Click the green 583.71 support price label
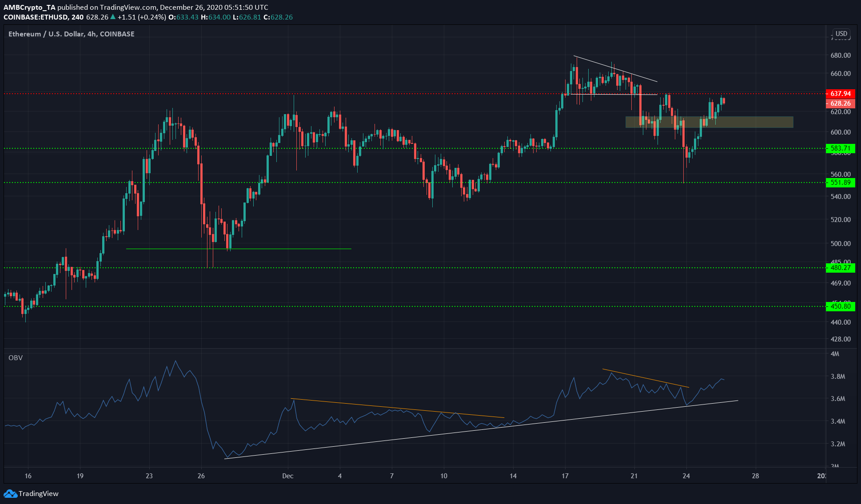Viewport: 861px width, 504px height. click(x=841, y=148)
